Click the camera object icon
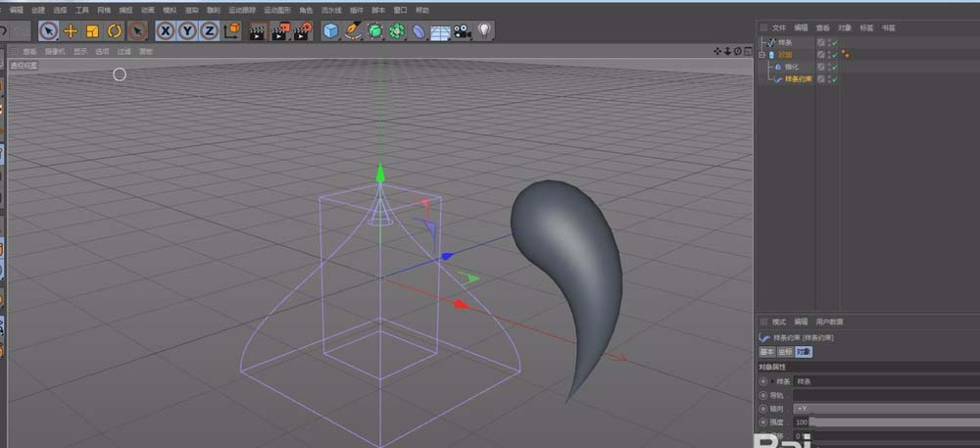980x448 pixels. [462, 31]
